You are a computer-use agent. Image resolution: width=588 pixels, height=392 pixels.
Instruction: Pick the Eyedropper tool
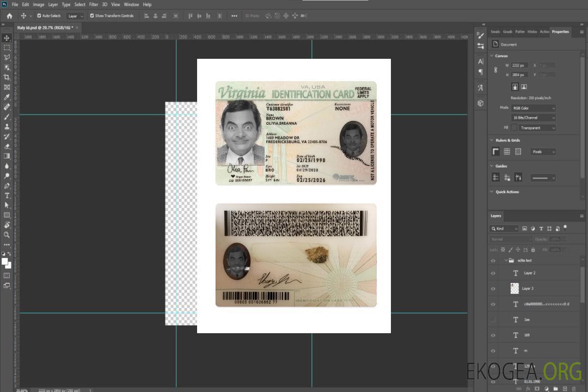point(7,97)
